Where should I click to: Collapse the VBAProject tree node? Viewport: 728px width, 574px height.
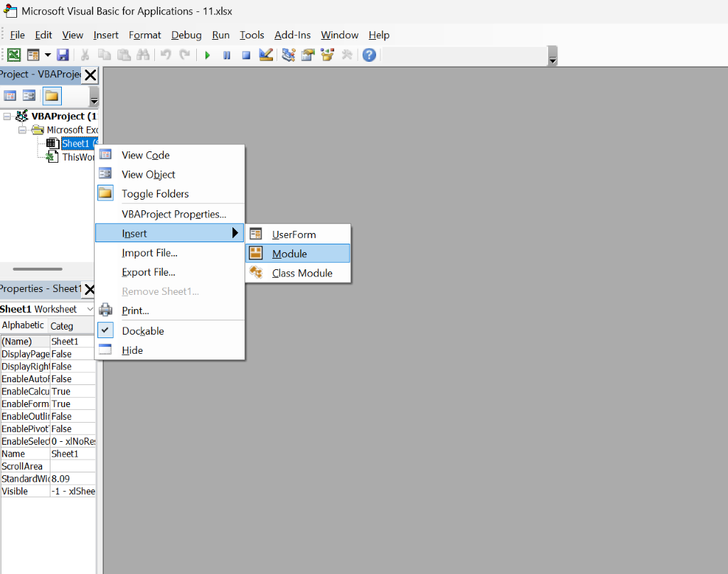pyautogui.click(x=7, y=116)
